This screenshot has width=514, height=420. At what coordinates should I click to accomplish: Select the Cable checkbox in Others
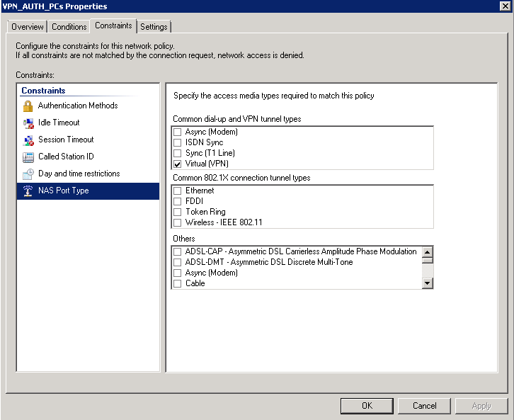pyautogui.click(x=178, y=283)
